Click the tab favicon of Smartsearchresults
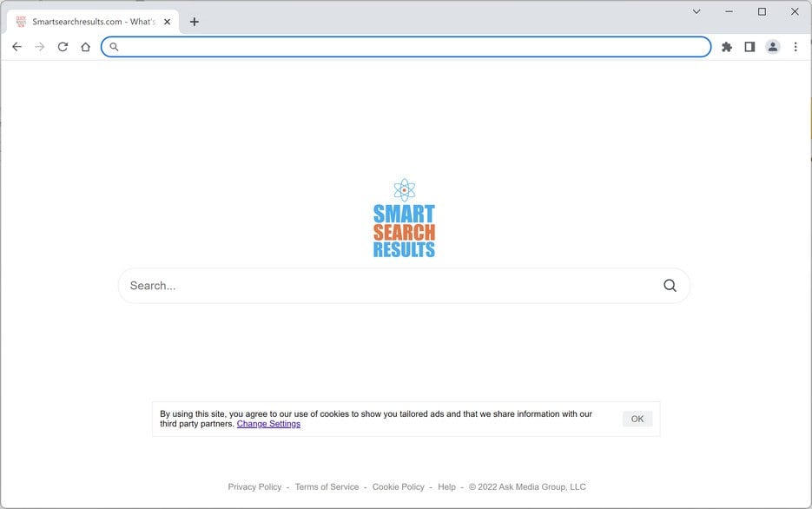The width and height of the screenshot is (812, 509). tap(21, 22)
